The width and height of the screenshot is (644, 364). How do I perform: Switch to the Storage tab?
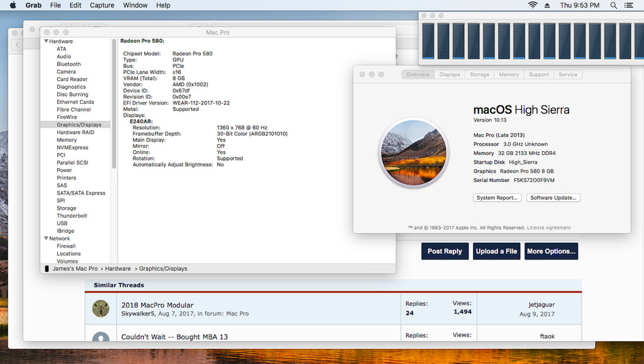(479, 74)
